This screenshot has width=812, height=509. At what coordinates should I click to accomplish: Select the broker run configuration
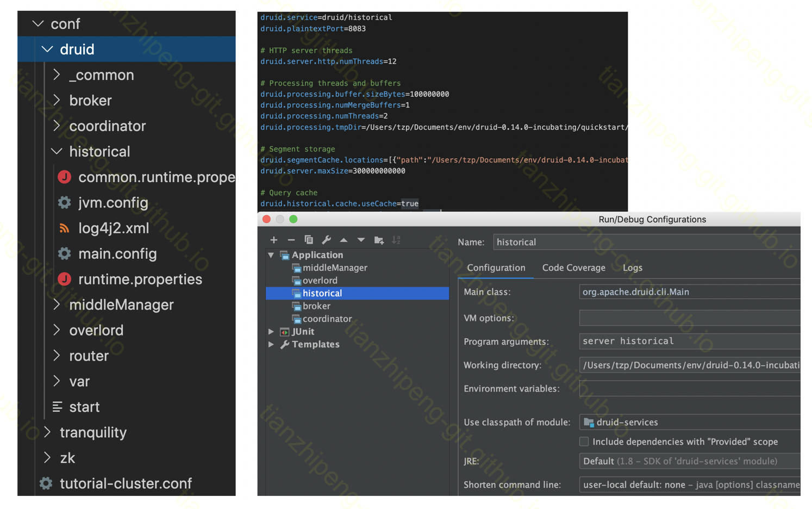316,306
